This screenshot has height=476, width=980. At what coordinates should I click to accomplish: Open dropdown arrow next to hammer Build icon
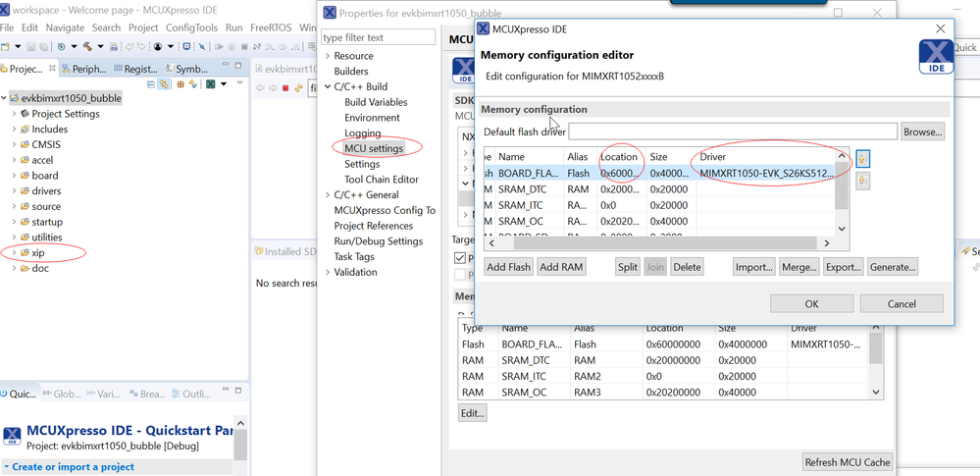[101, 46]
